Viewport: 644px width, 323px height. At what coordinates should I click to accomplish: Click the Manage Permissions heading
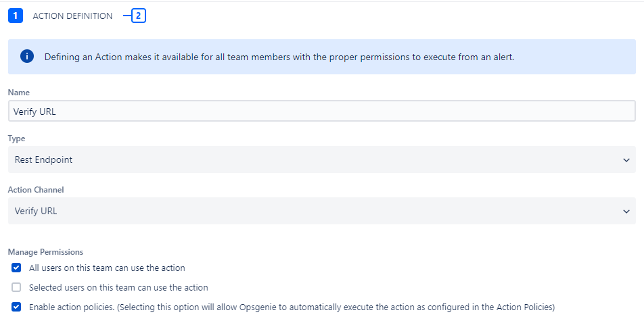pyautogui.click(x=45, y=252)
